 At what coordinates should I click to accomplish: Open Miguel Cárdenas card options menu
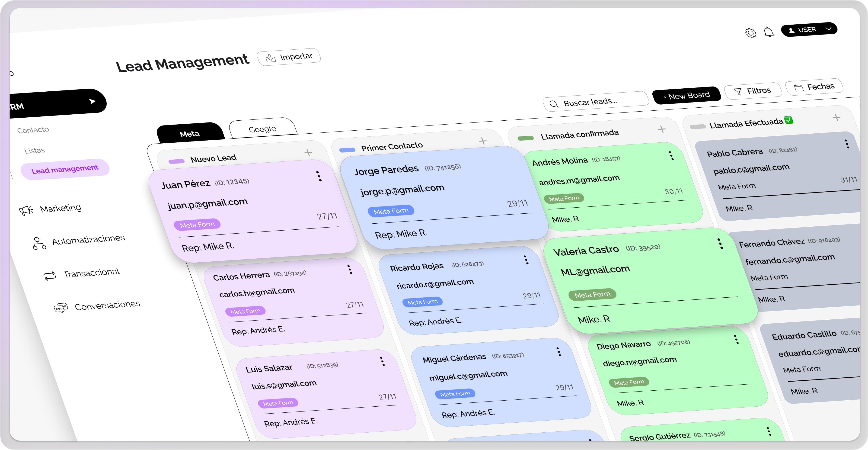pos(559,352)
